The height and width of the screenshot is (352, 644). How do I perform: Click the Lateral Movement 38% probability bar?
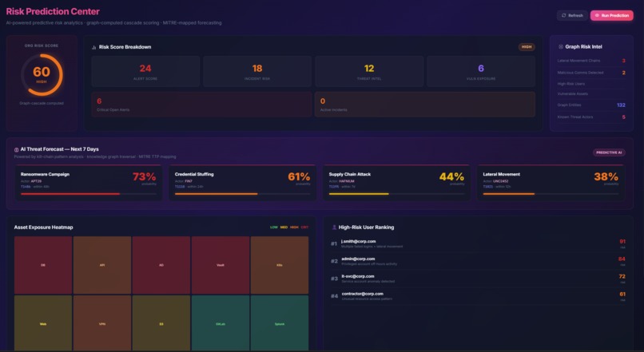pyautogui.click(x=551, y=194)
